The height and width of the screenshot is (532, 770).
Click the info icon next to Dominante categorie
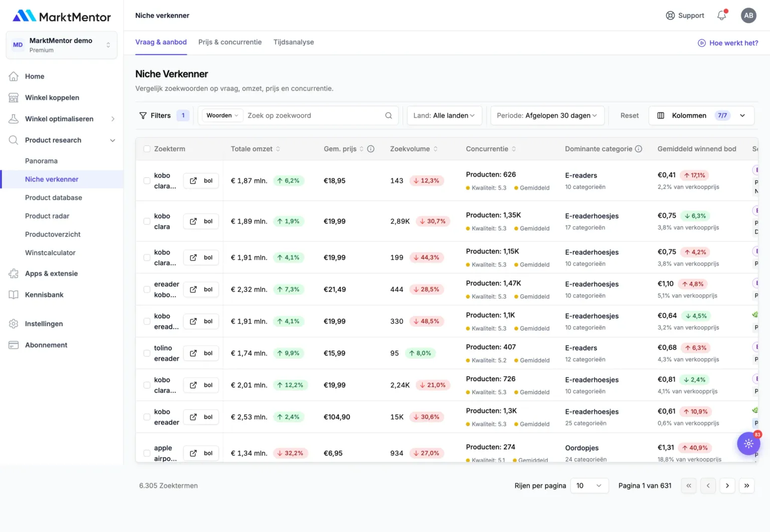point(639,149)
